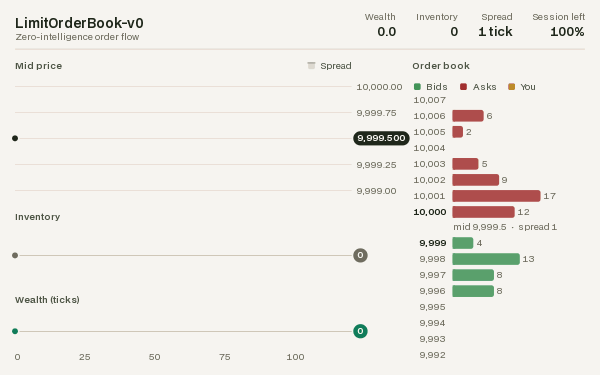This screenshot has width=600, height=375.
Task: Click the 9,999.25 y-axis label
Action: tap(376, 165)
